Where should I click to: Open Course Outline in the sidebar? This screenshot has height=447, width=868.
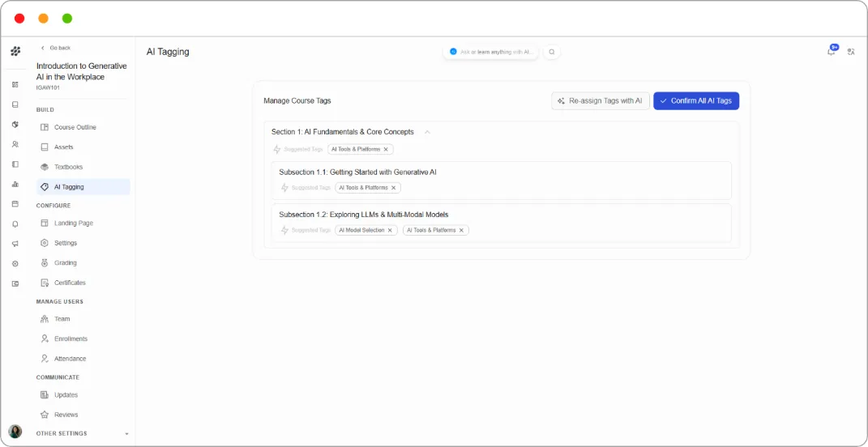coord(83,127)
